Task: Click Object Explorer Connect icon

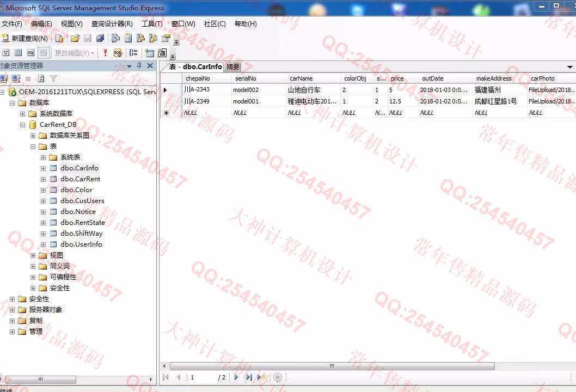Action: coord(4,78)
